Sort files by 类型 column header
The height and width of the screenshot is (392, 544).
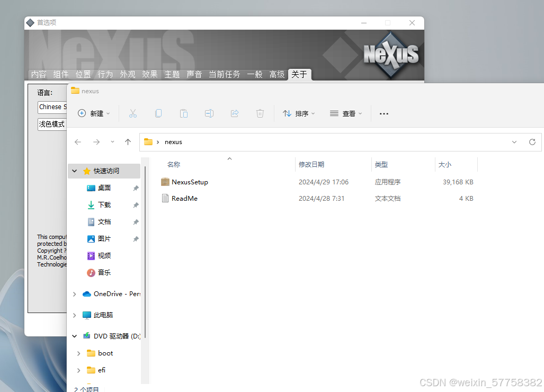pos(381,164)
